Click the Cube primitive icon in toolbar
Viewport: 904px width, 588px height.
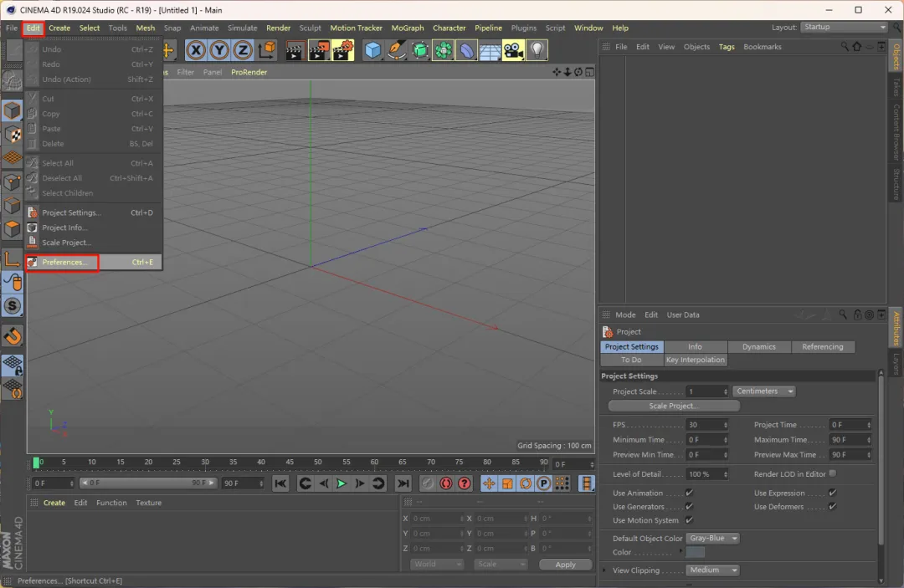(373, 50)
